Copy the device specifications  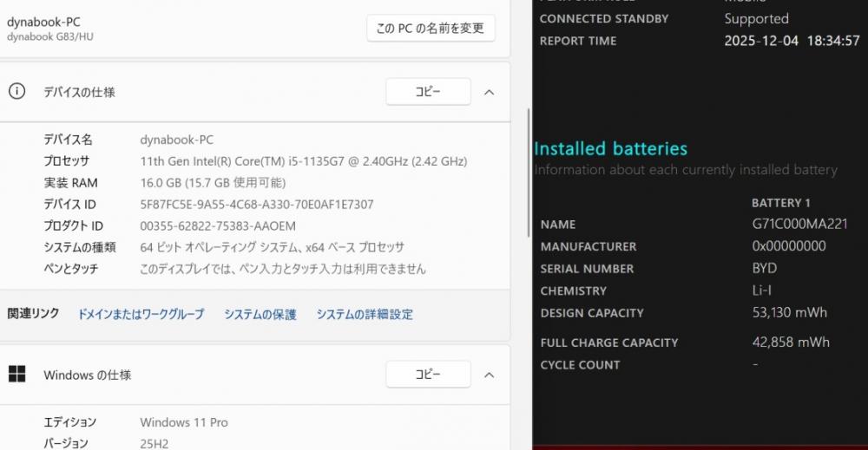pyautogui.click(x=428, y=92)
